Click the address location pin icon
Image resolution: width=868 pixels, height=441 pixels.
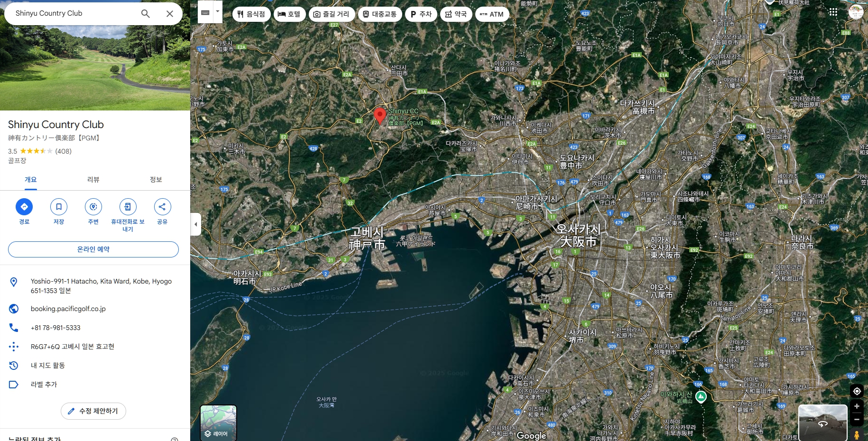click(x=14, y=282)
